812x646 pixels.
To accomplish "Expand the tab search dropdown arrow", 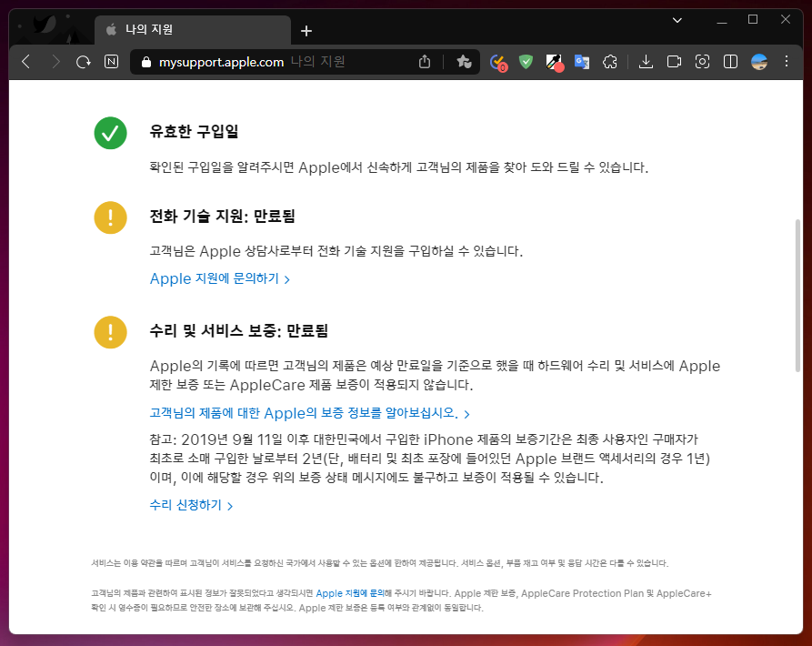I will click(677, 20).
